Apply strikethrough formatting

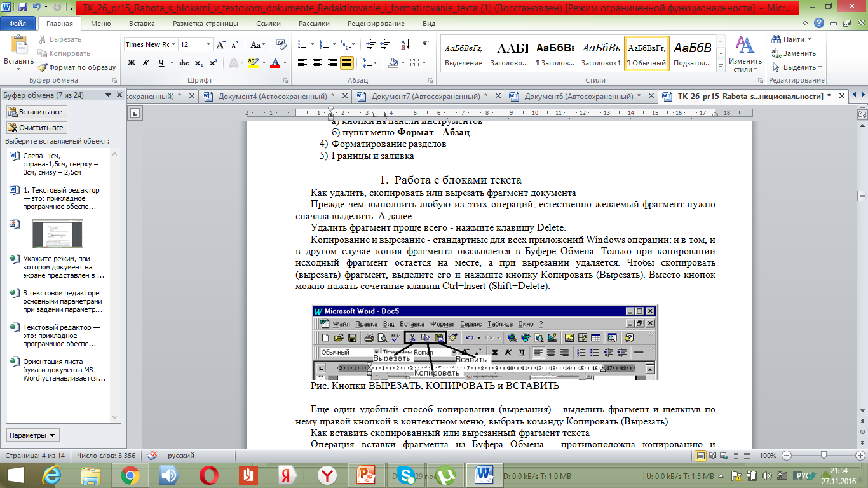coord(184,63)
